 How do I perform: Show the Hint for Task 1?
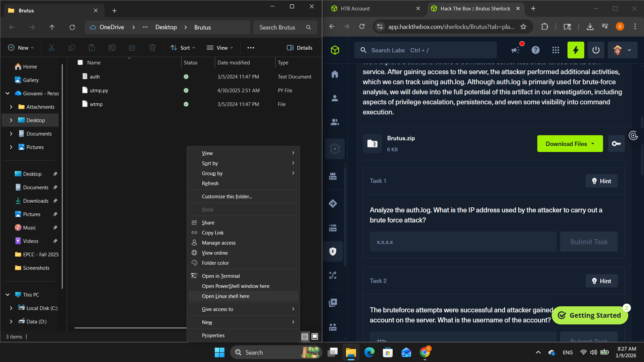(601, 181)
